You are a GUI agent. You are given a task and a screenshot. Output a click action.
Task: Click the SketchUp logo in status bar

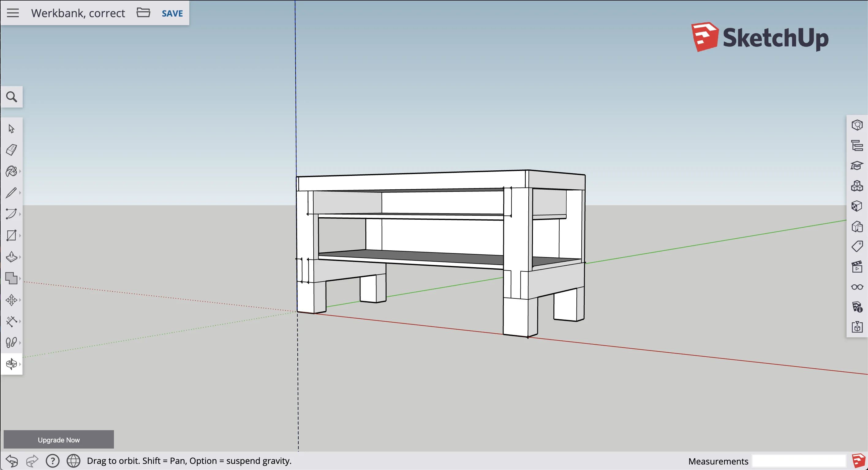pyautogui.click(x=858, y=461)
